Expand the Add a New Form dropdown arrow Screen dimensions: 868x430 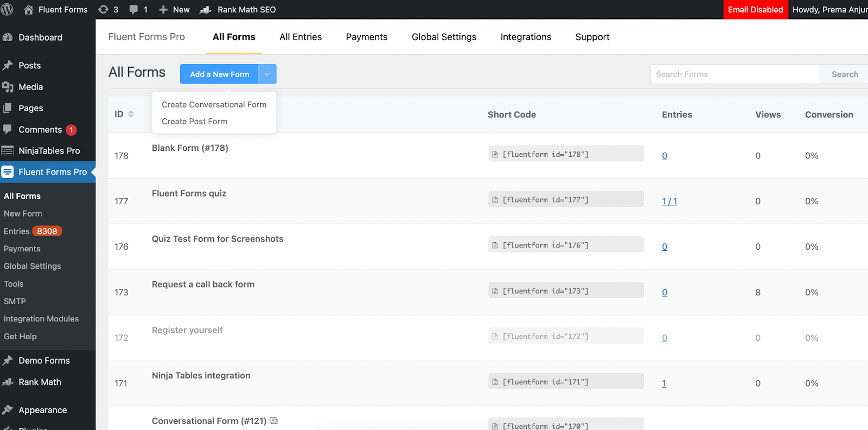tap(267, 74)
